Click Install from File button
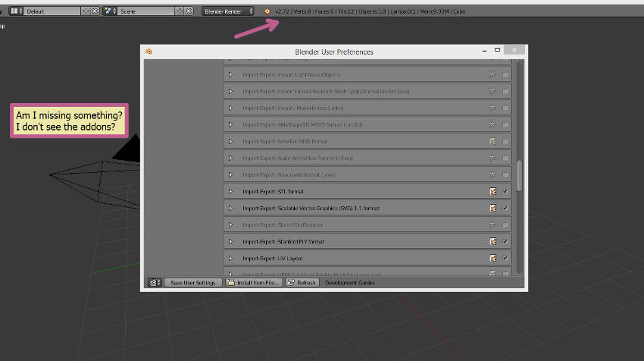This screenshot has width=644, height=361. pyautogui.click(x=253, y=282)
